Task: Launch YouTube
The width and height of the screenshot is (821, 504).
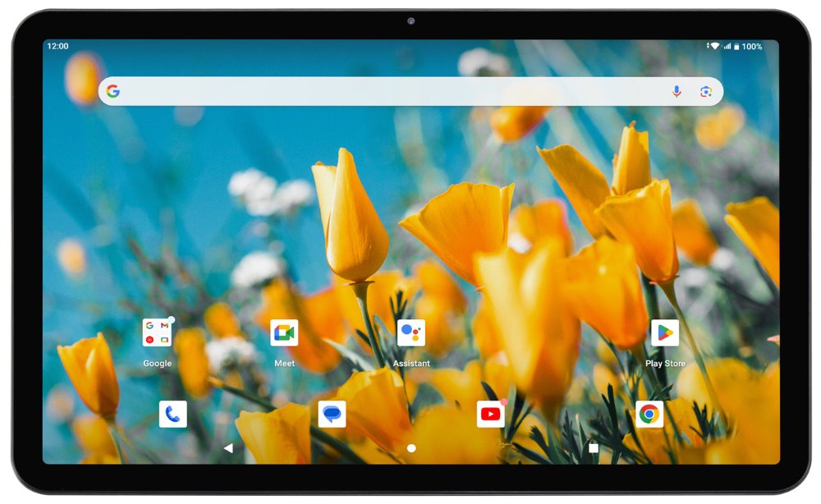Action: 489,413
